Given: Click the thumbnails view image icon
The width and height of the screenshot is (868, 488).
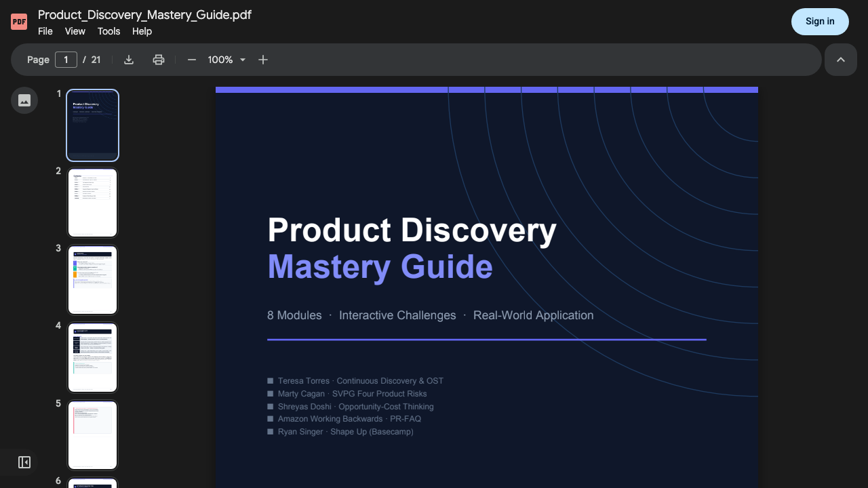Looking at the screenshot, I should tap(24, 100).
